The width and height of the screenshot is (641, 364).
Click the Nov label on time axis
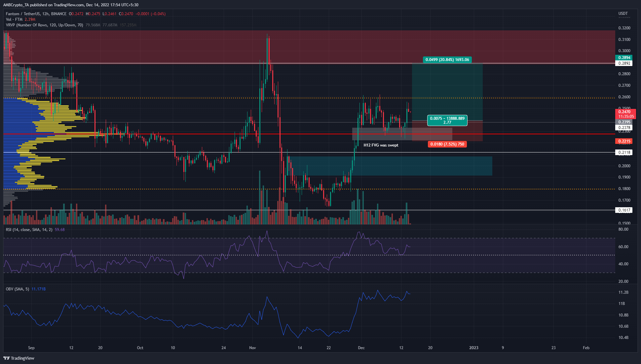pos(253,348)
